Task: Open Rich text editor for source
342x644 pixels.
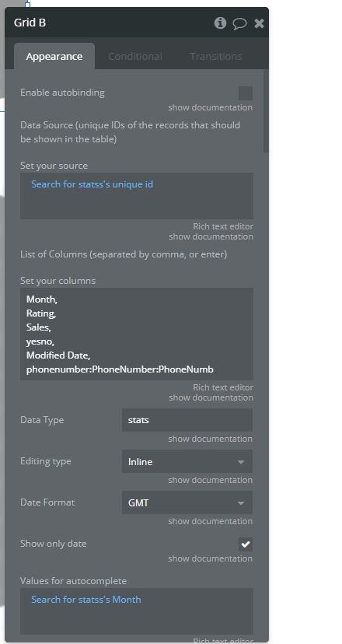Action: 223,226
